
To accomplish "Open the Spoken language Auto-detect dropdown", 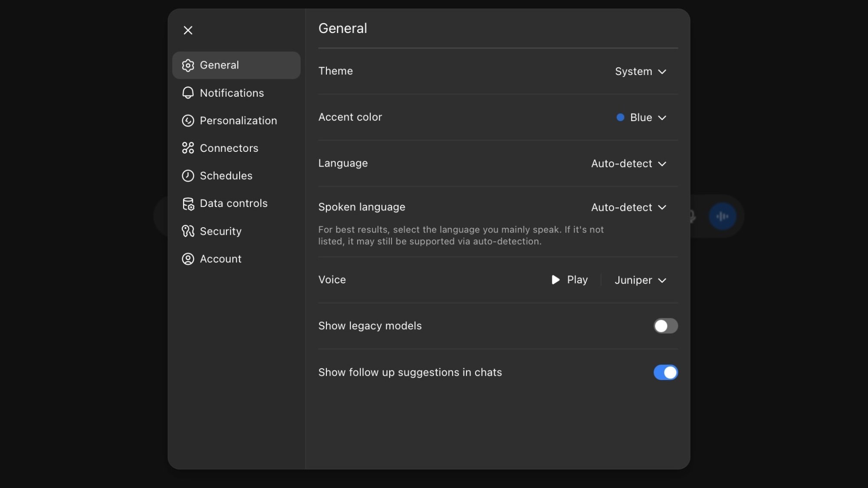I will click(x=629, y=207).
